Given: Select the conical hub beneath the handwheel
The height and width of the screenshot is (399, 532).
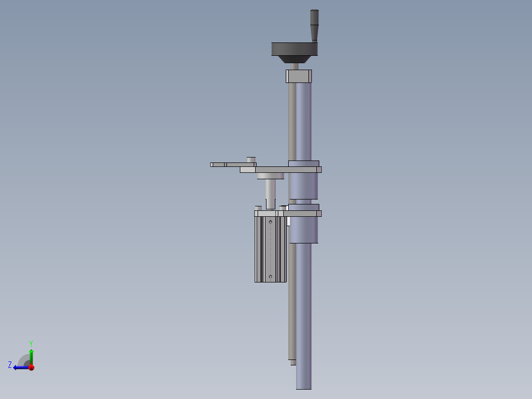Looking at the screenshot, I should tap(295, 59).
